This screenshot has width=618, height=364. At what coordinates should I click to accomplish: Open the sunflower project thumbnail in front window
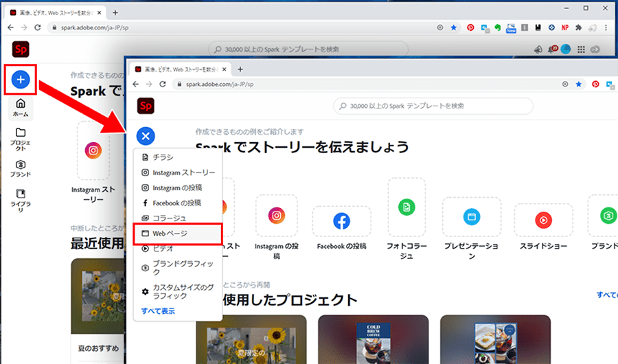pyautogui.click(x=251, y=339)
